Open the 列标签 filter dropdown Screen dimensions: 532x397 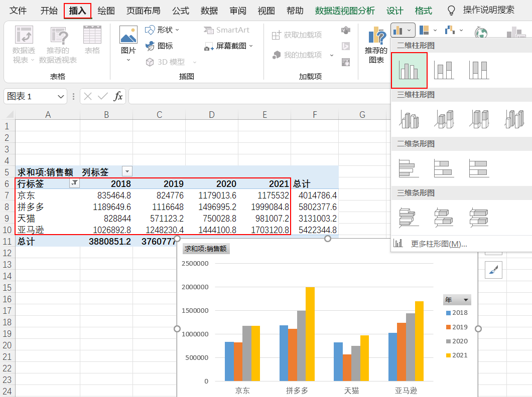(127, 171)
